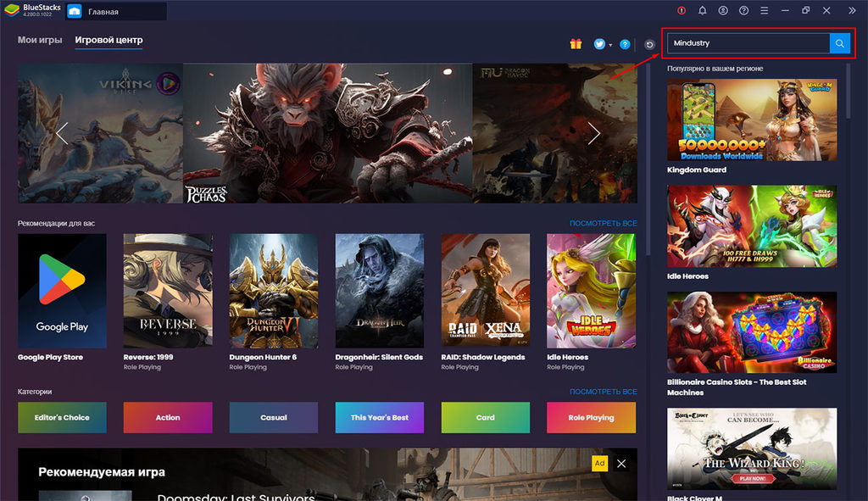Viewport: 868px width, 501px height.
Task: Click the Mindustry search input field
Action: (x=748, y=43)
